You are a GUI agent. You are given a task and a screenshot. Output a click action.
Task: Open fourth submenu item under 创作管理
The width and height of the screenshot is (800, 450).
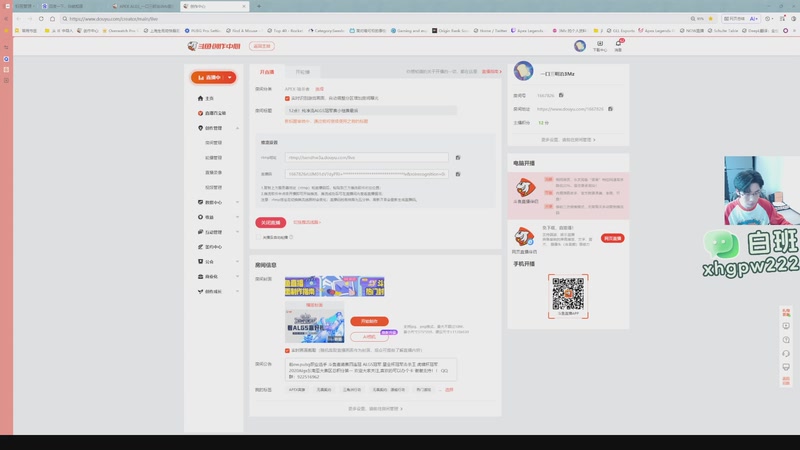click(x=213, y=187)
